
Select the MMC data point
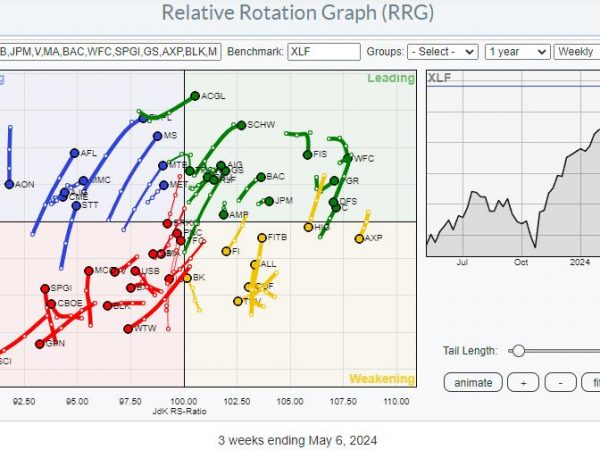[x=83, y=181]
